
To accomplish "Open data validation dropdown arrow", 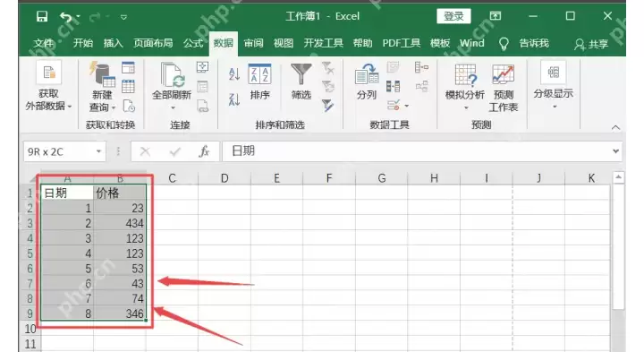I will (x=407, y=106).
